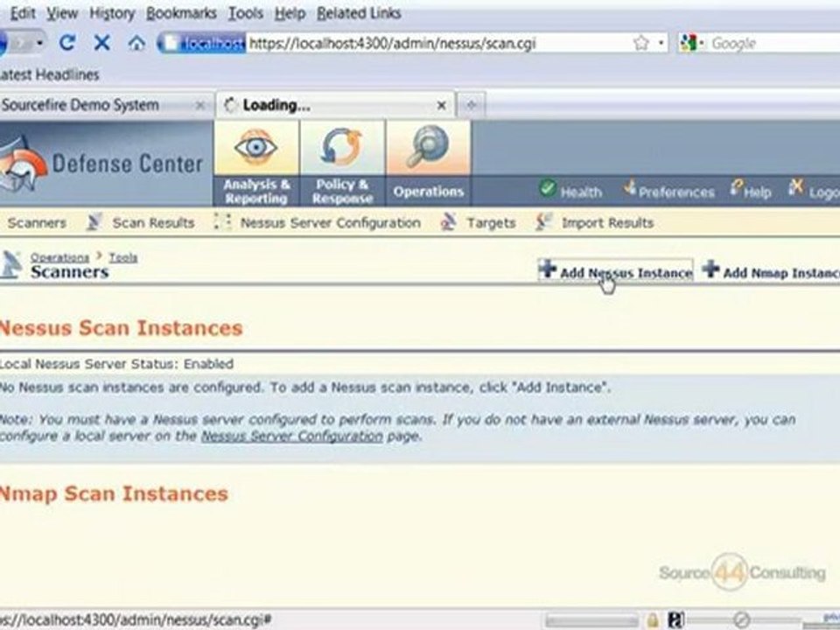
Task: Click "Local Nessus Server Status: Enabled" text
Action: pos(116,364)
